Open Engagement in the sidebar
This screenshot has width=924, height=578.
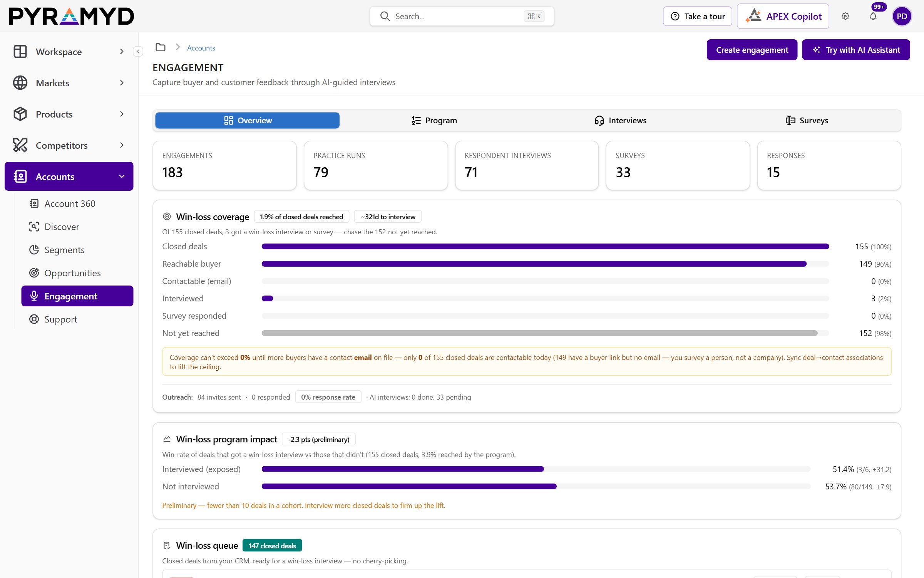click(x=77, y=296)
